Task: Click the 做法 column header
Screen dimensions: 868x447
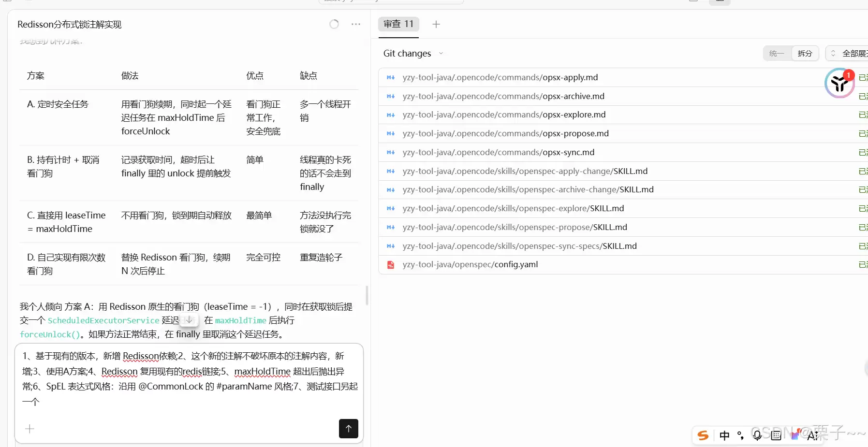Action: [130, 75]
